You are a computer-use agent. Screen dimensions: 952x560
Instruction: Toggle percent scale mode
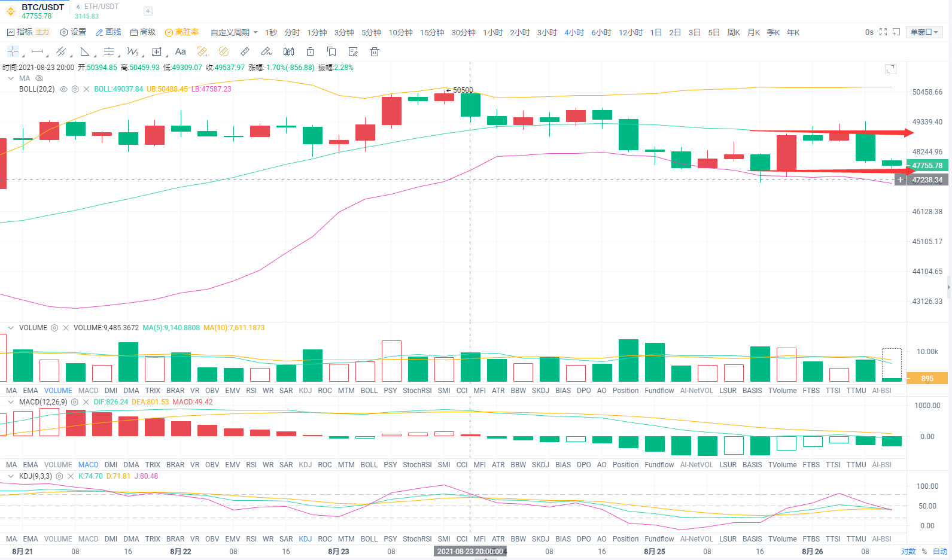click(924, 552)
